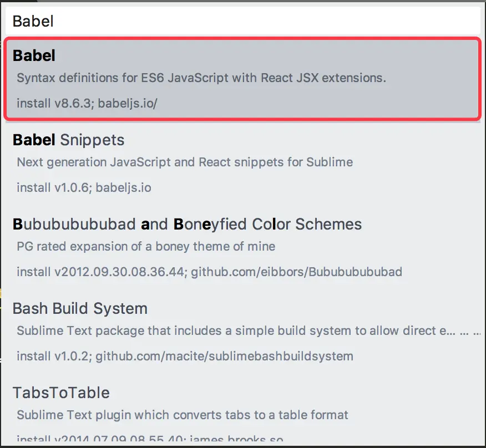The image size is (486, 448).
Task: Click the "install v1.0.6" version text
Action: pos(53,187)
